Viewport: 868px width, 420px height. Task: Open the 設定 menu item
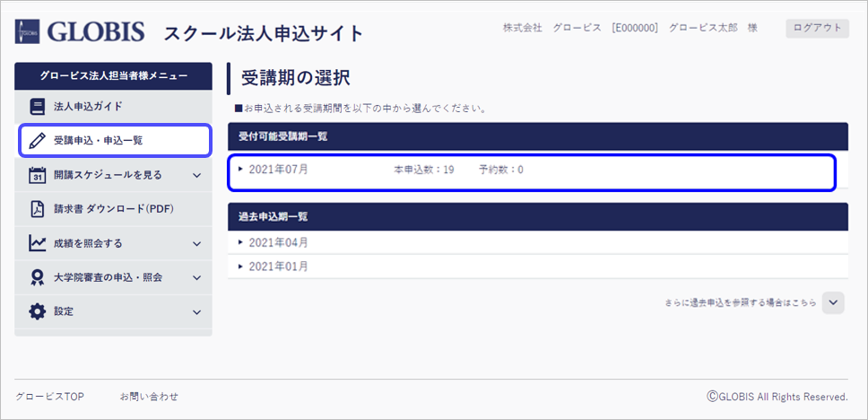pos(114,312)
